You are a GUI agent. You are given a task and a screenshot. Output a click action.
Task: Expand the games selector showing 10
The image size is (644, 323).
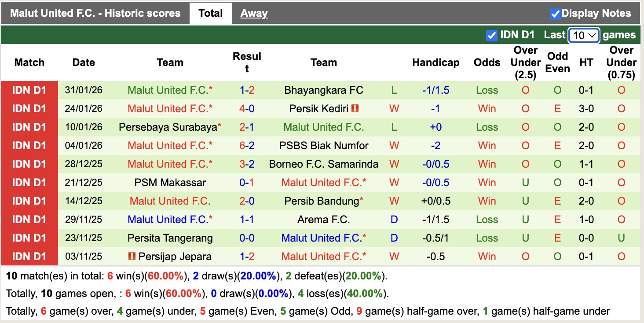point(584,35)
